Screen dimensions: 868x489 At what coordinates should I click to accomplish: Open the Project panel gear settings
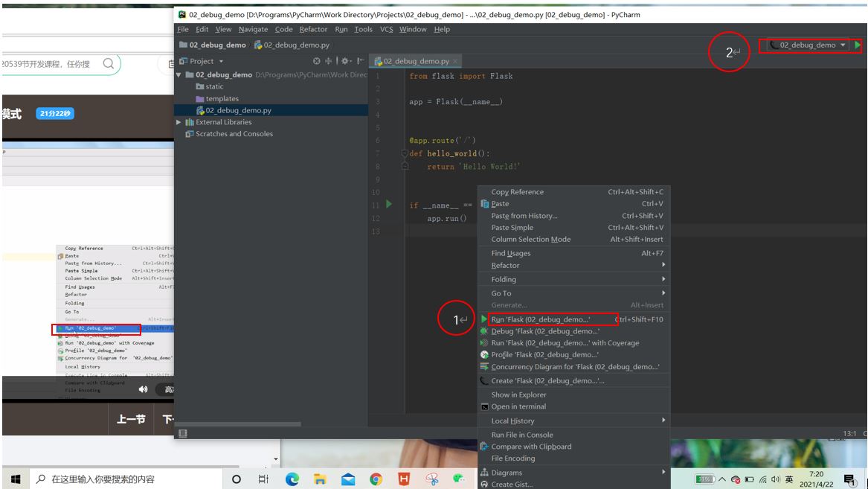pyautogui.click(x=345, y=61)
